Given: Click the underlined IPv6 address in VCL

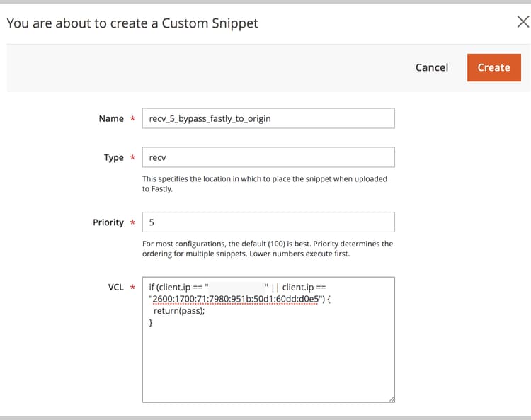Looking at the screenshot, I should pos(236,299).
